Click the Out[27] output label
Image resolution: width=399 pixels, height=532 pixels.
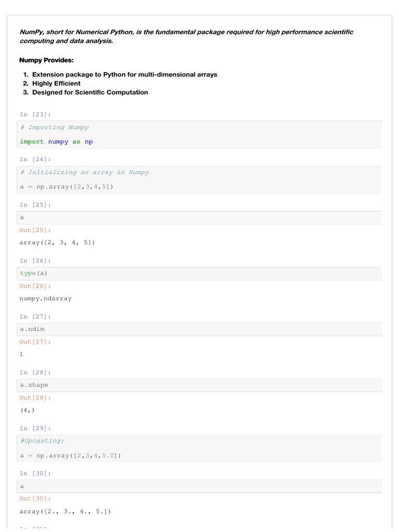tap(35, 342)
